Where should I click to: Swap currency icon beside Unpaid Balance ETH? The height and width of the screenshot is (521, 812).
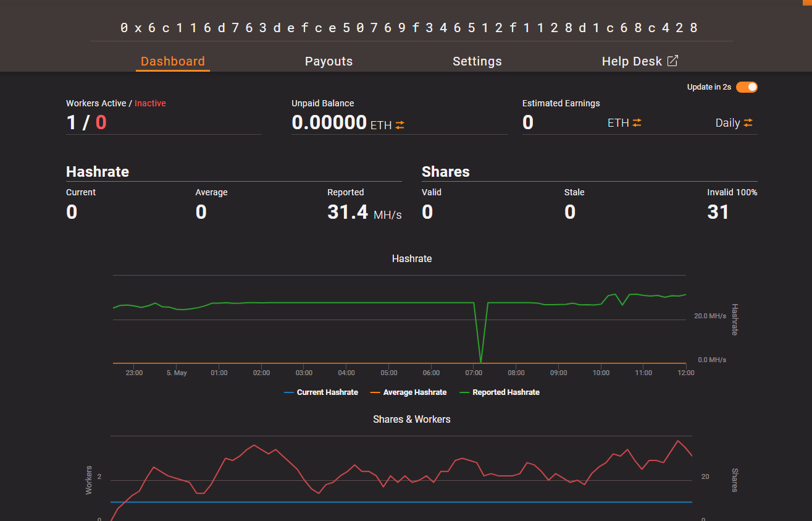(x=400, y=125)
